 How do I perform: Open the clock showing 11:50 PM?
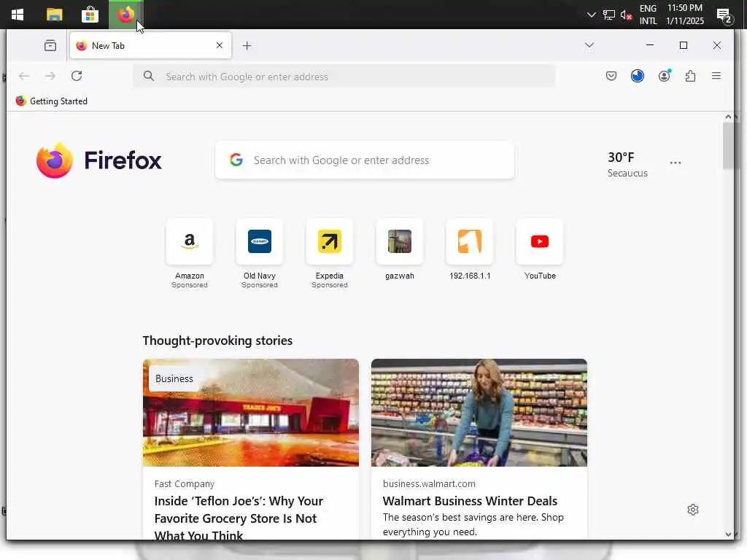(x=684, y=15)
